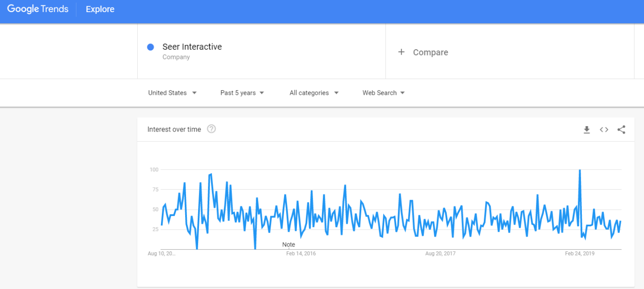Screen dimensions: 644x289
Task: Download the Interest over time chart data
Action: (x=587, y=130)
